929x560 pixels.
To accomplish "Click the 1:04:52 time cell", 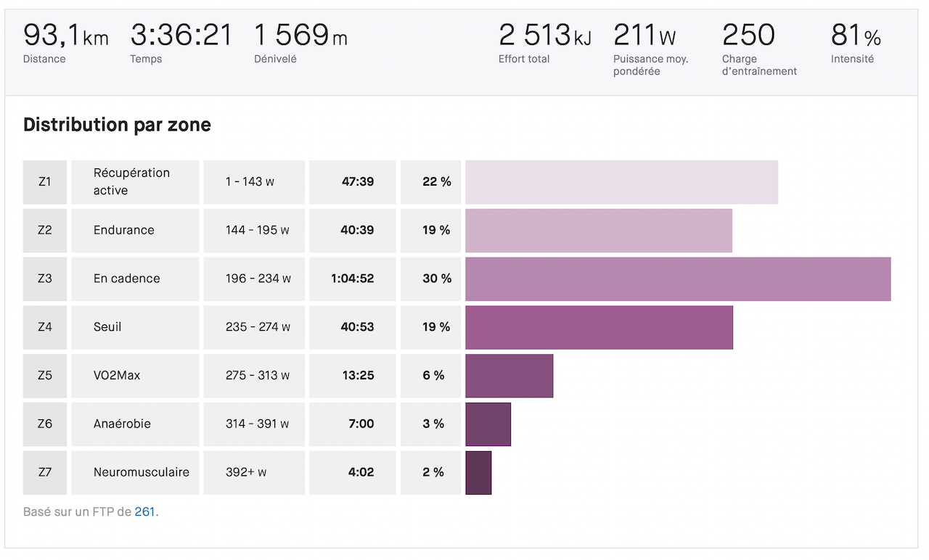I will tap(353, 279).
